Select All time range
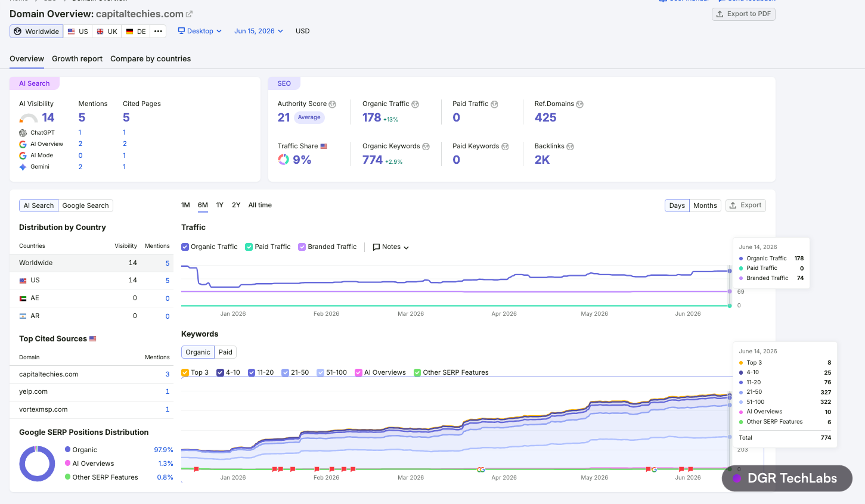The image size is (865, 504). click(260, 205)
